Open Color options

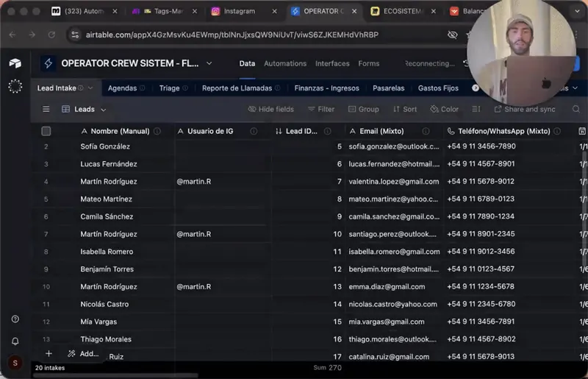click(445, 110)
